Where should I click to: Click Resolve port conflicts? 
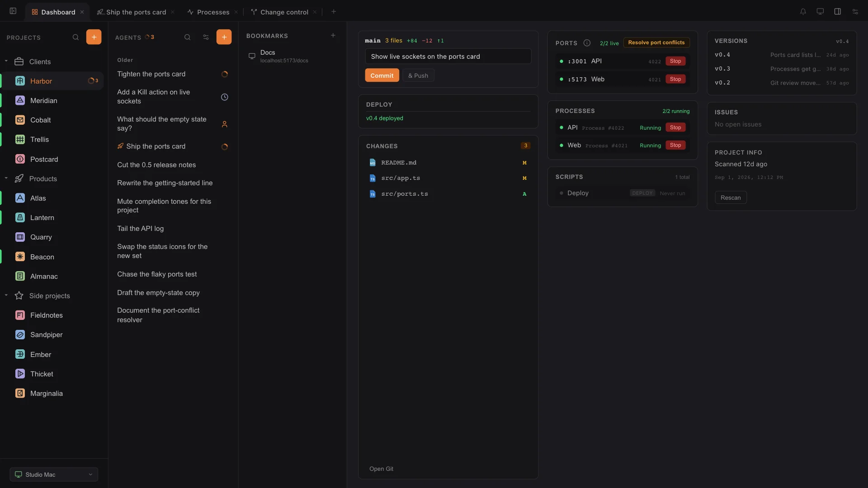(656, 42)
